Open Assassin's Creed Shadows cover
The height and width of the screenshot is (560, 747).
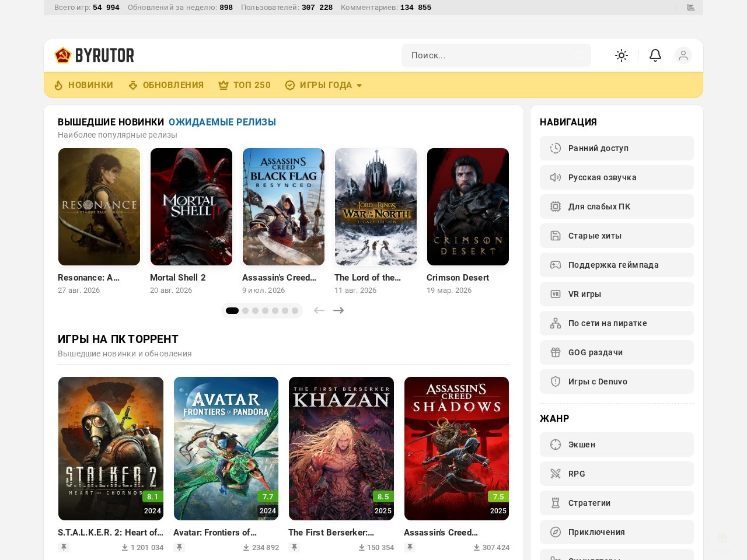pyautogui.click(x=456, y=449)
